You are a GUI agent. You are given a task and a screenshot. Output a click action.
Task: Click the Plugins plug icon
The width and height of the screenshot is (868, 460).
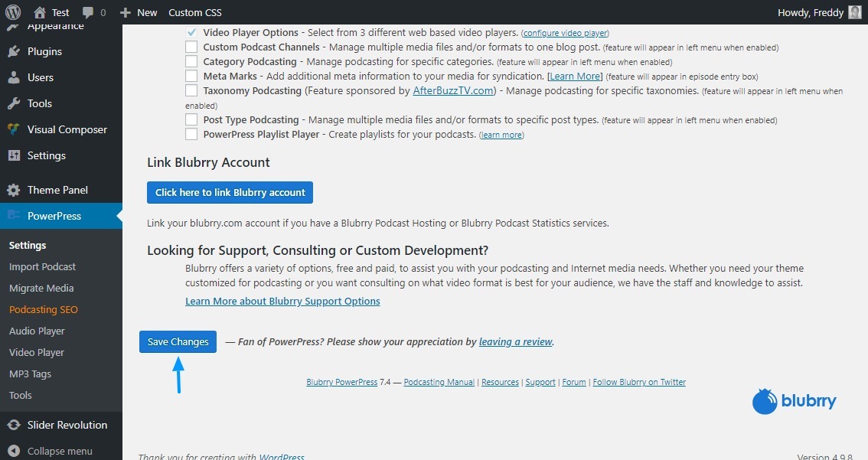[14, 51]
